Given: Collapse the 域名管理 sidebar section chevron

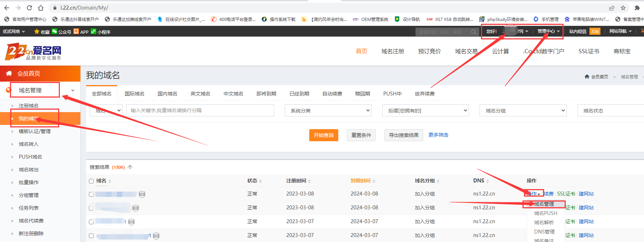Looking at the screenshot, I should click(73, 90).
